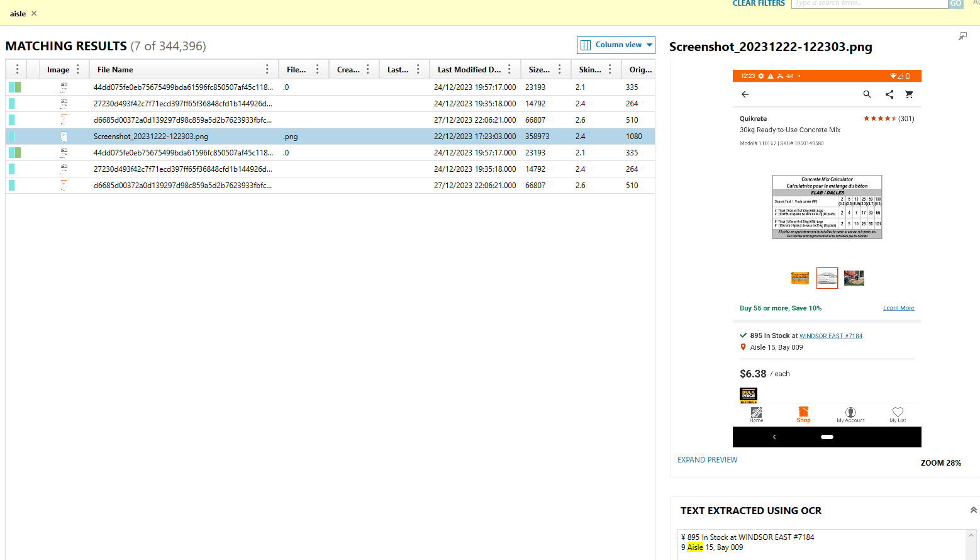Click the concrete calculator thumbnail in the preview
This screenshot has height=560, width=980.
(827, 277)
